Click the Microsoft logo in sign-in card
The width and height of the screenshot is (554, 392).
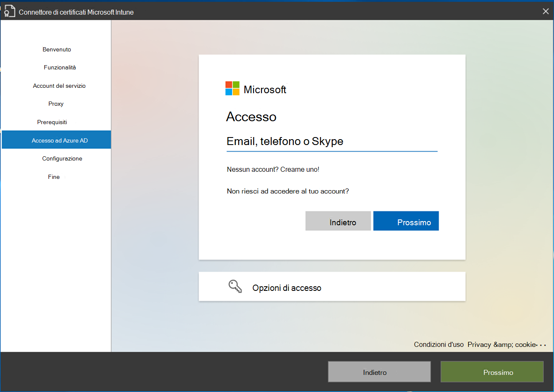point(232,88)
